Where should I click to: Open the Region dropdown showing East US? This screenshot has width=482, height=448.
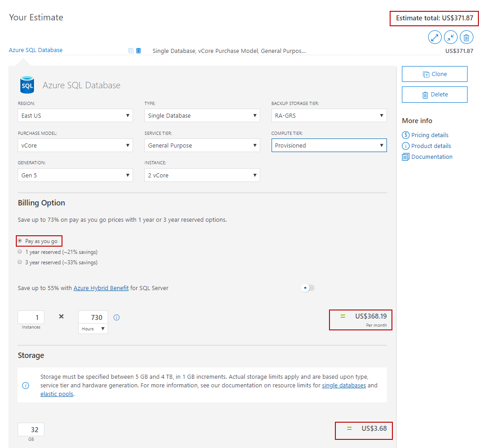(x=75, y=115)
